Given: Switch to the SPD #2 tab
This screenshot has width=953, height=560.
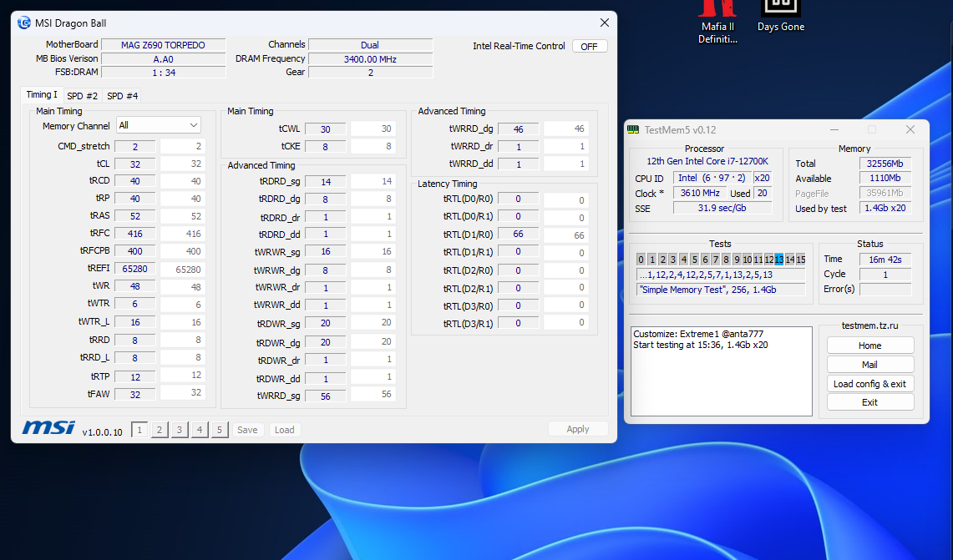Looking at the screenshot, I should click(x=83, y=96).
